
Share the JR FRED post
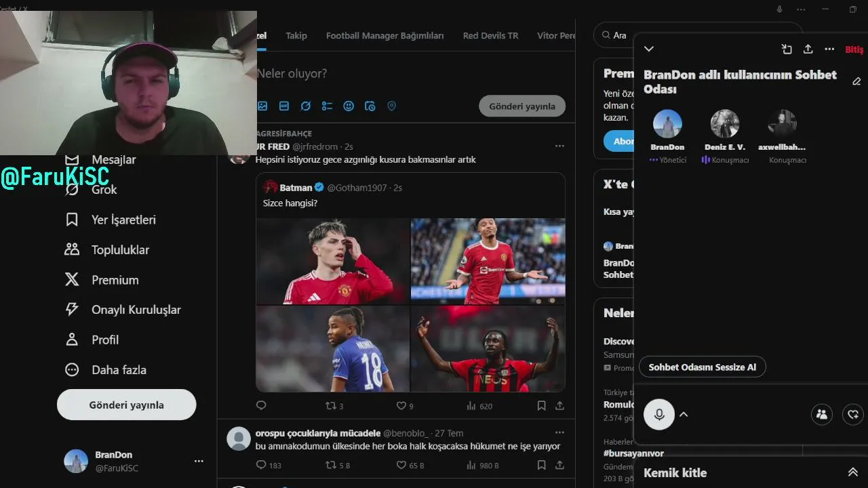(x=559, y=405)
